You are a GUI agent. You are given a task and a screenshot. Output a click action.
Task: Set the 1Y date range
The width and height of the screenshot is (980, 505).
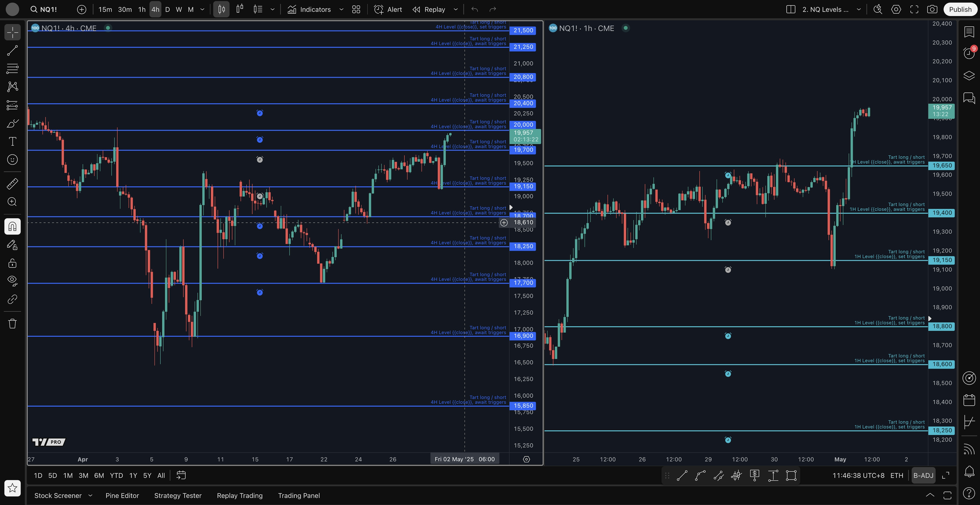[x=133, y=475]
